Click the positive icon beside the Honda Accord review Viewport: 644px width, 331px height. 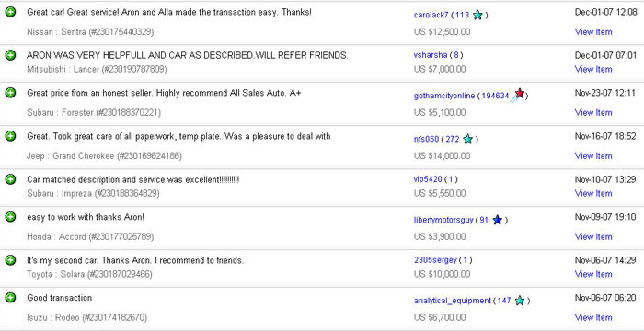click(x=10, y=216)
